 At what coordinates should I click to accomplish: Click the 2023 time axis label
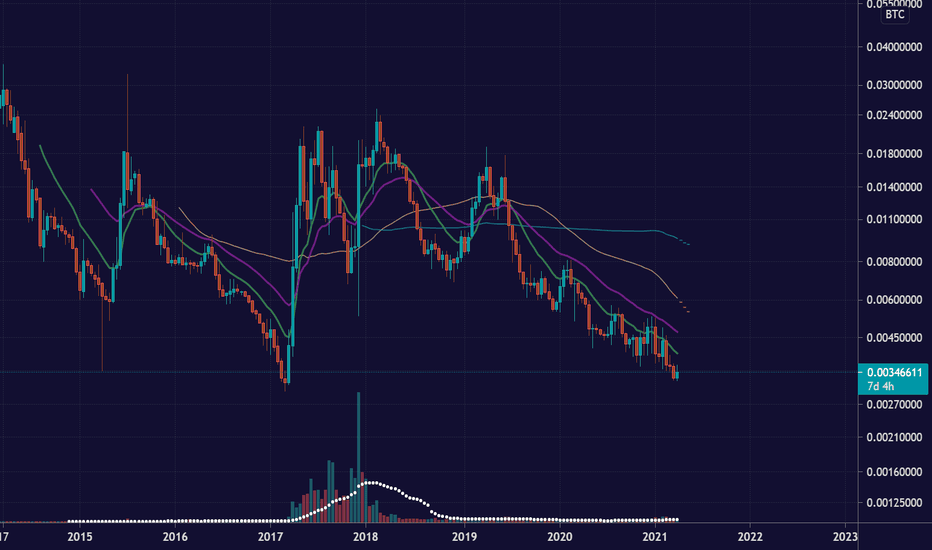click(845, 537)
